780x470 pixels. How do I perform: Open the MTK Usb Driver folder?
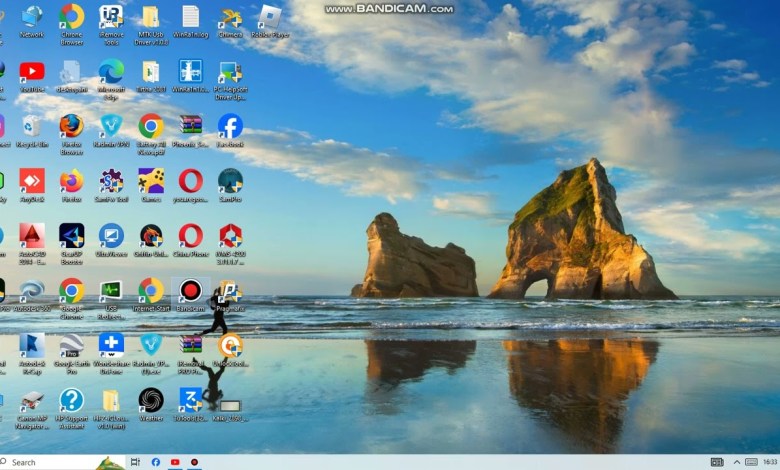[150, 17]
